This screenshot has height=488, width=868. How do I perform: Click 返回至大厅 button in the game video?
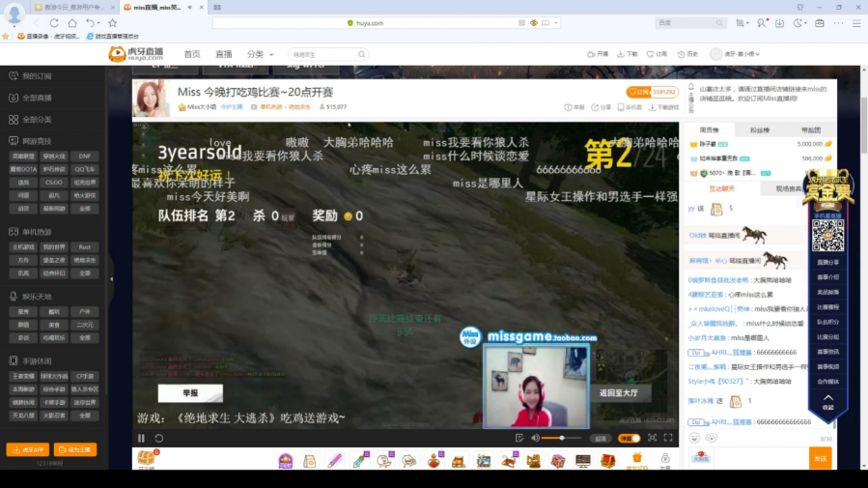point(618,392)
